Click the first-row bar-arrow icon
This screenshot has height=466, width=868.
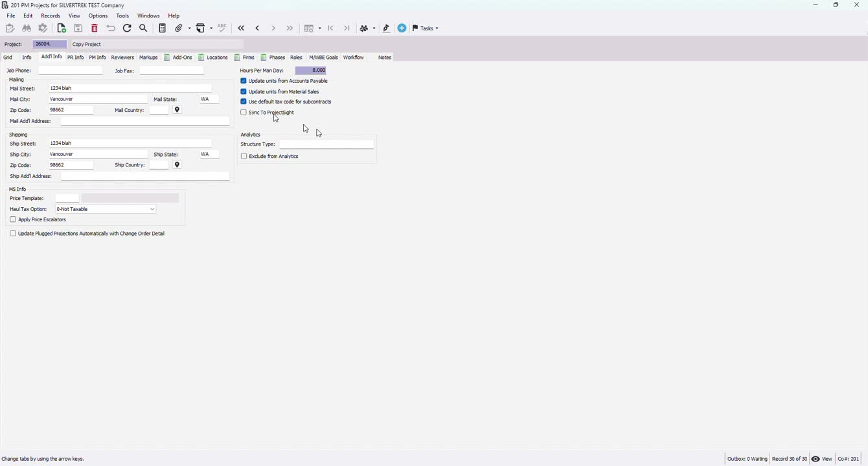[x=331, y=28]
